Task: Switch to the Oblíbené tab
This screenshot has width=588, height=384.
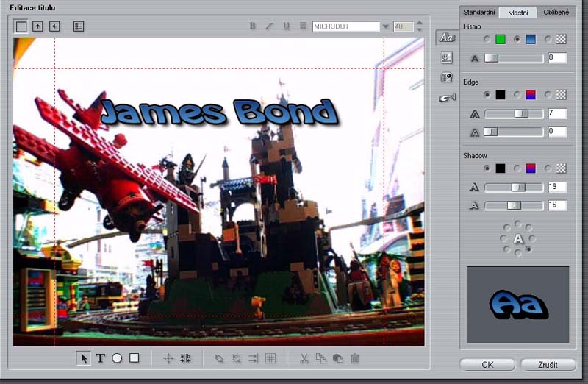Action: tap(556, 12)
